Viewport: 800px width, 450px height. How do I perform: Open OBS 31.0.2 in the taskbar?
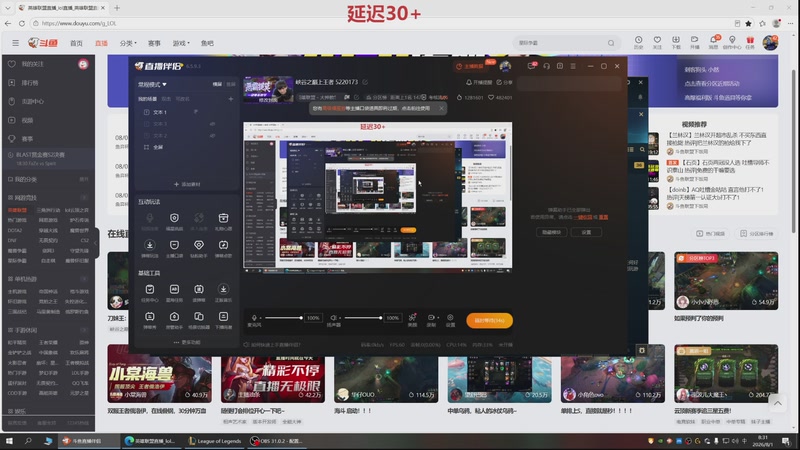pos(278,441)
